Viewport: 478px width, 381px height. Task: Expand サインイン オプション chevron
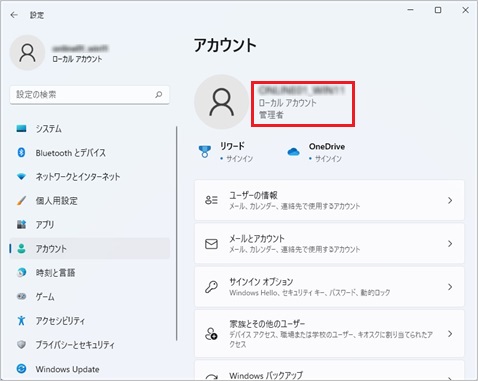pos(450,287)
